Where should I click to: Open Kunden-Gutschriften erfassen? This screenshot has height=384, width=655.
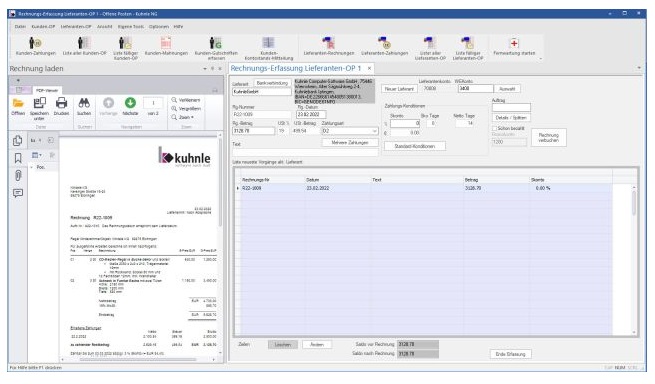click(216, 48)
